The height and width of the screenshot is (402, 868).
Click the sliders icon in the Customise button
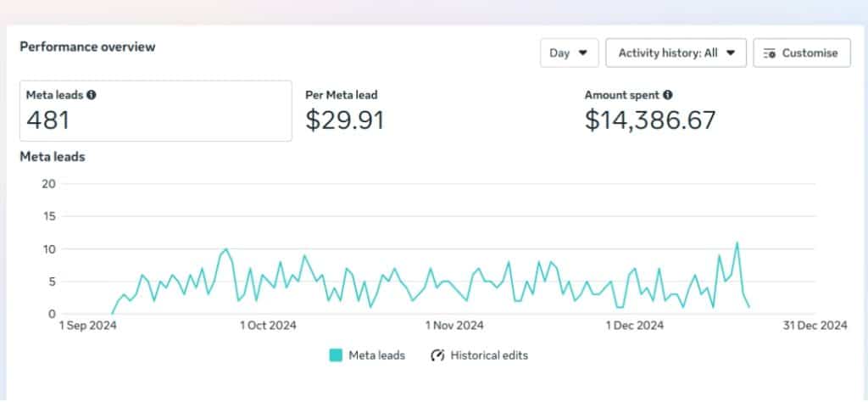click(770, 53)
